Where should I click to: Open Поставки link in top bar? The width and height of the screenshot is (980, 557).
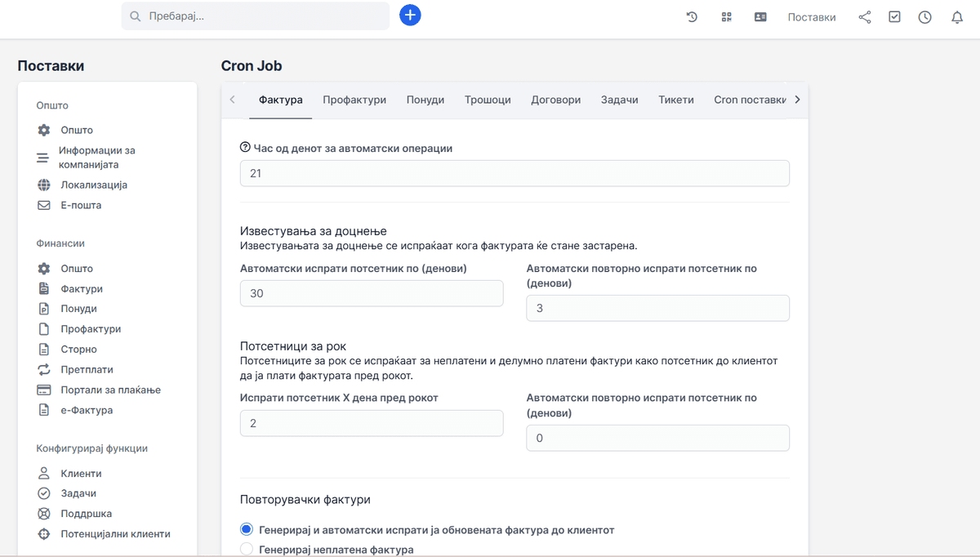812,16
